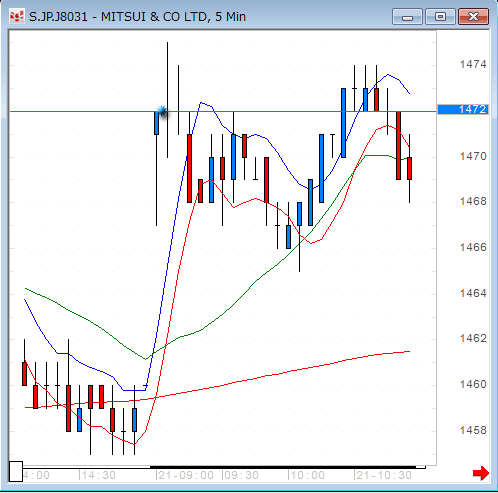Click the 14:30 time axis label
Image resolution: width=498 pixels, height=493 pixels.
coord(98,475)
